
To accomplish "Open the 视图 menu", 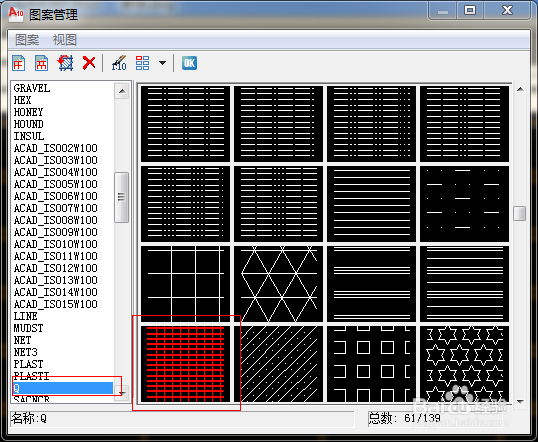I will 65,40.
